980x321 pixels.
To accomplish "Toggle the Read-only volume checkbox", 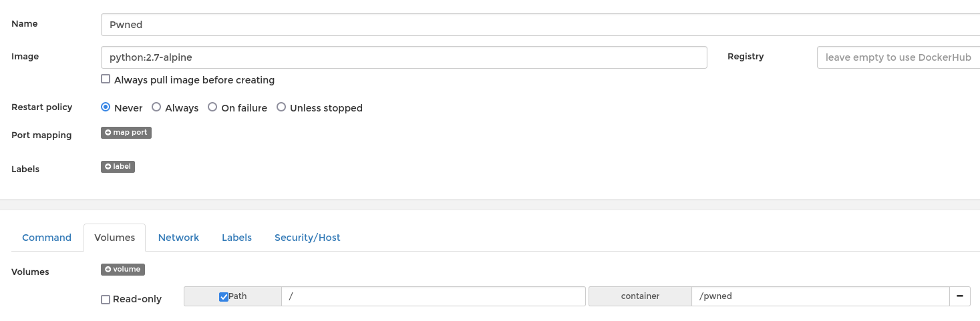I will (106, 300).
